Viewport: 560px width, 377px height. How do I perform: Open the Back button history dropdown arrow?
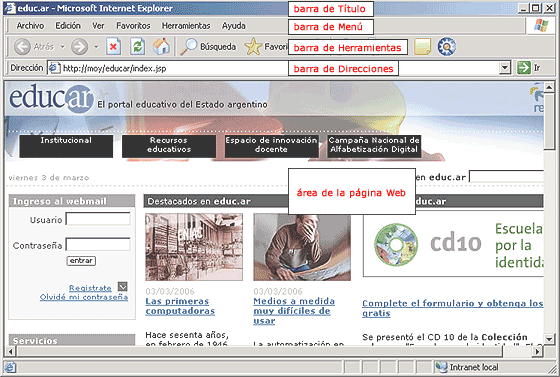tap(62, 47)
